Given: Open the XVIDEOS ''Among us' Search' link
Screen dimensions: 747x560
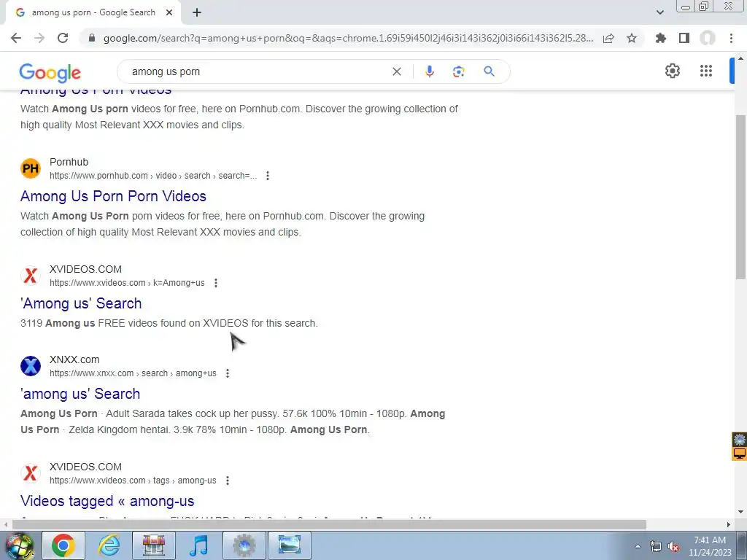Looking at the screenshot, I should (81, 303).
